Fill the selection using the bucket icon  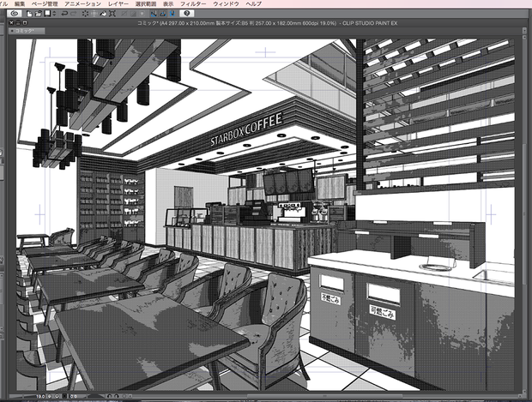[103, 14]
